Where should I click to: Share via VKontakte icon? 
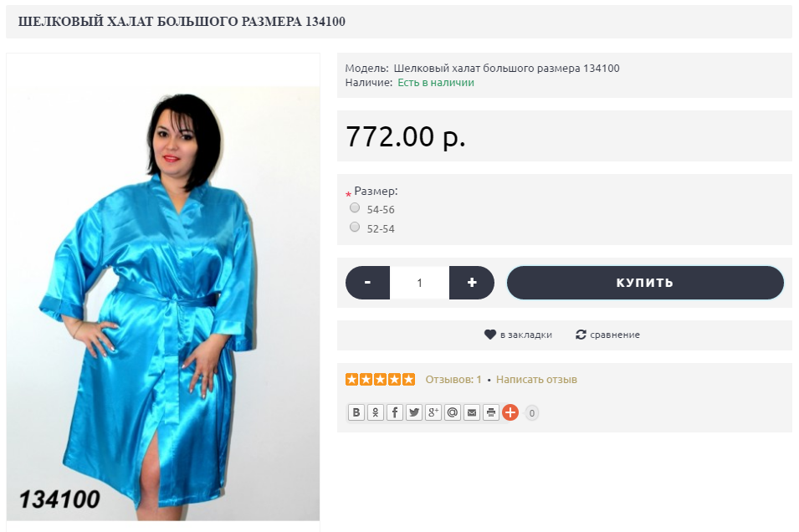pyautogui.click(x=356, y=412)
